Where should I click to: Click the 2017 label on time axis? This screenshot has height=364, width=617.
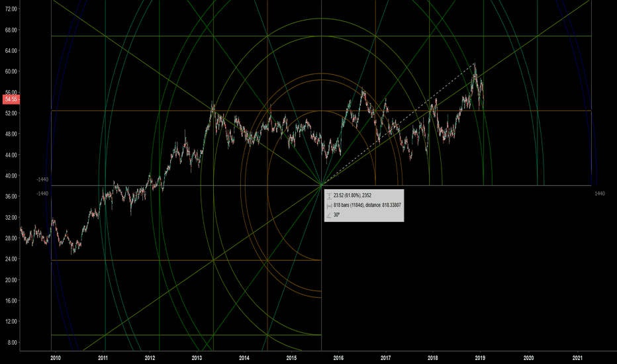[385, 358]
